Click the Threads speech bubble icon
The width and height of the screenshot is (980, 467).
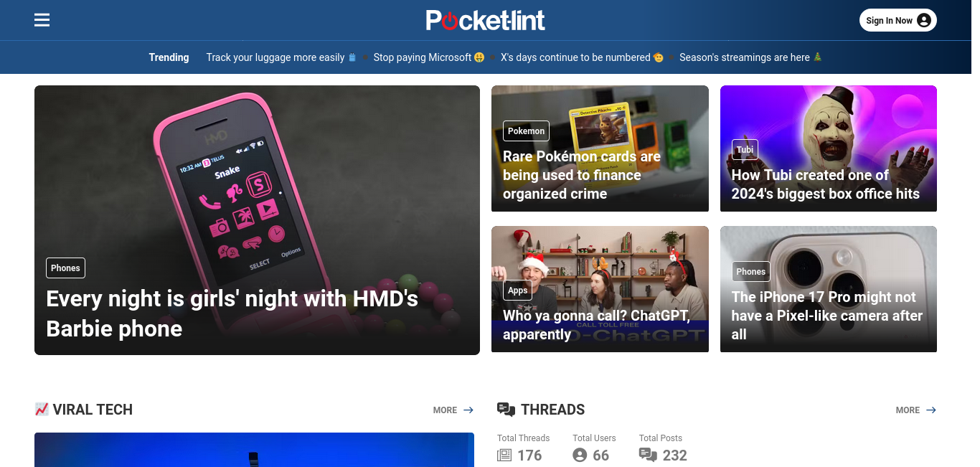pyautogui.click(x=506, y=410)
